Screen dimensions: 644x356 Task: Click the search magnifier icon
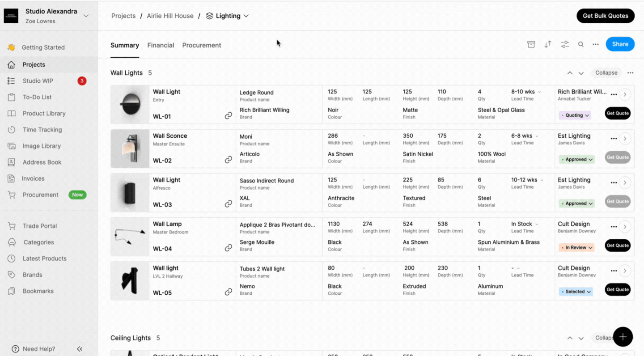[x=581, y=44]
